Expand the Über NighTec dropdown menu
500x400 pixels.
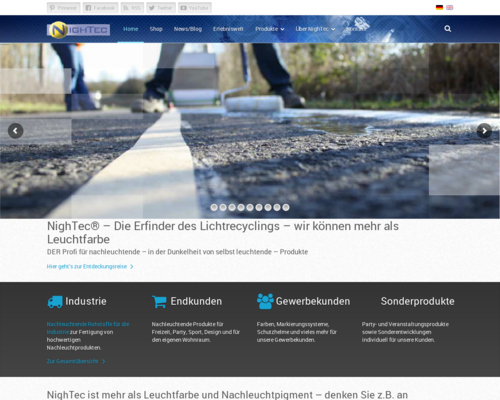(315, 29)
